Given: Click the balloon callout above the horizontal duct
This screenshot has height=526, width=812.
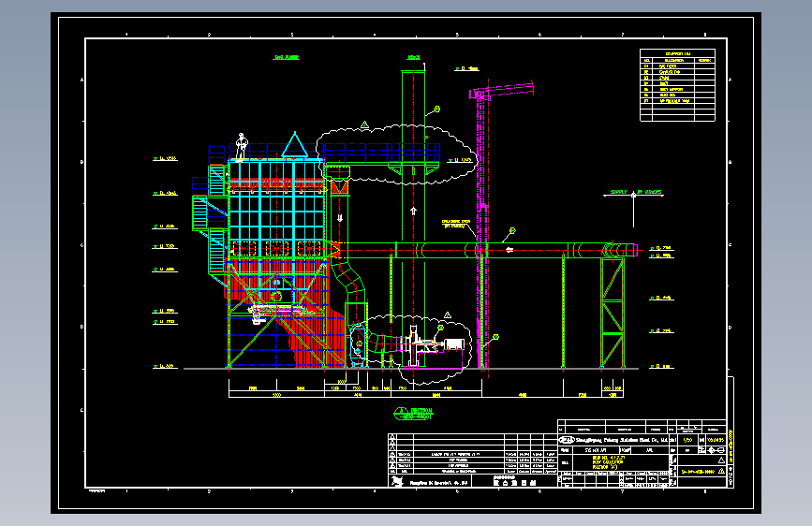Looking at the screenshot, I should [x=512, y=230].
